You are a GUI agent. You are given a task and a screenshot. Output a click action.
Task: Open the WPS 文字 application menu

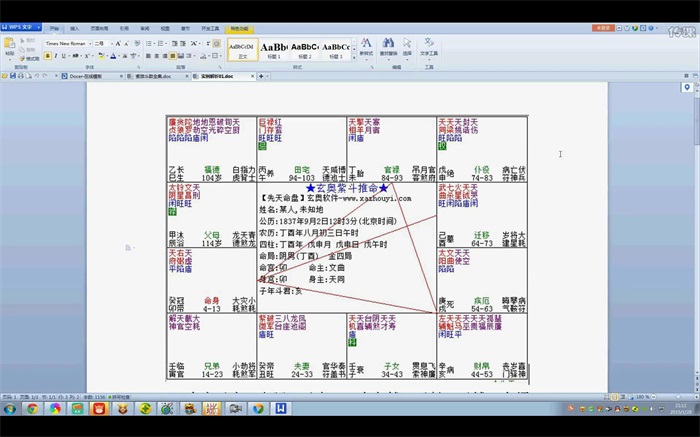coord(21,27)
